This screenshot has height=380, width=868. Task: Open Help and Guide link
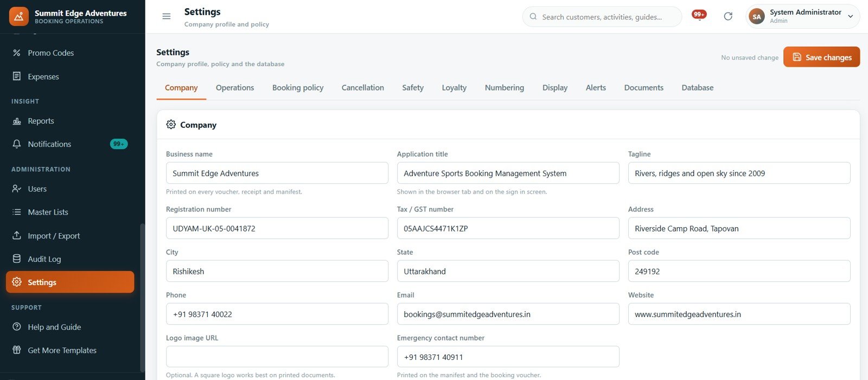click(x=70, y=327)
